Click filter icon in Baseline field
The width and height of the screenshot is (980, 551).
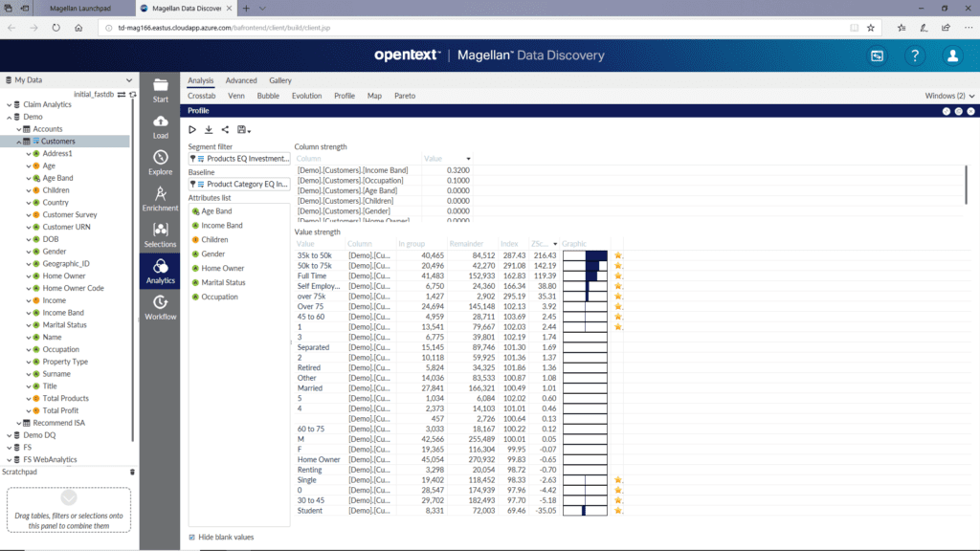(192, 185)
